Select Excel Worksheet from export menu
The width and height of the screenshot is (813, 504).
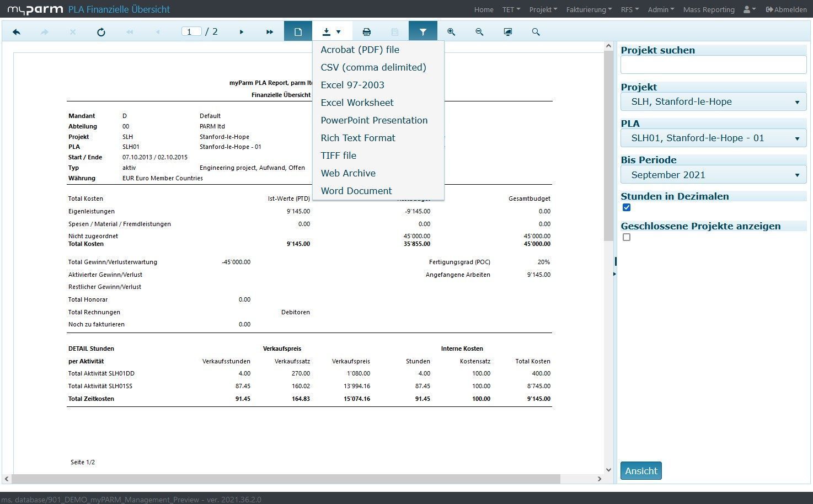[357, 103]
